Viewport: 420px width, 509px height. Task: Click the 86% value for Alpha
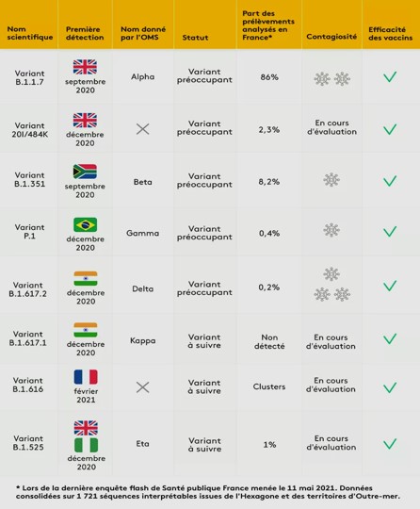[x=269, y=77]
